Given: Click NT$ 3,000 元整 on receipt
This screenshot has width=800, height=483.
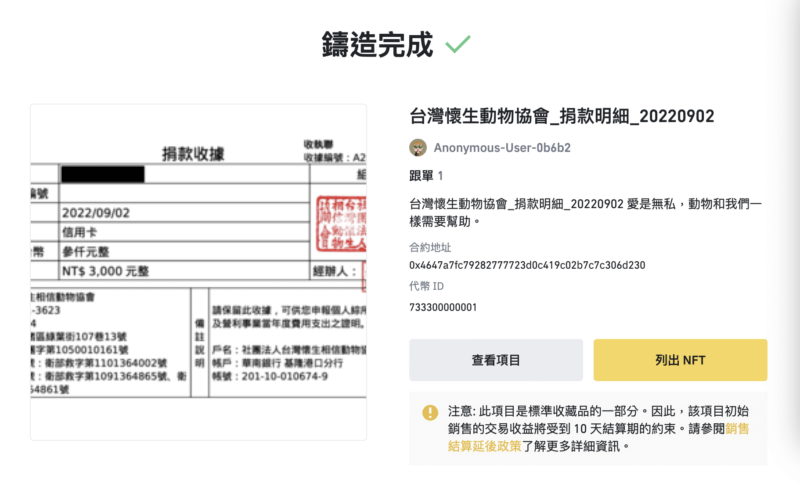Looking at the screenshot, I should click(105, 271).
